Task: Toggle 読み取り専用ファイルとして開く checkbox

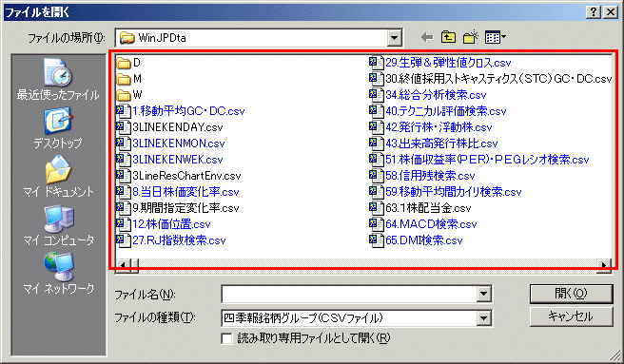Action: point(226,338)
